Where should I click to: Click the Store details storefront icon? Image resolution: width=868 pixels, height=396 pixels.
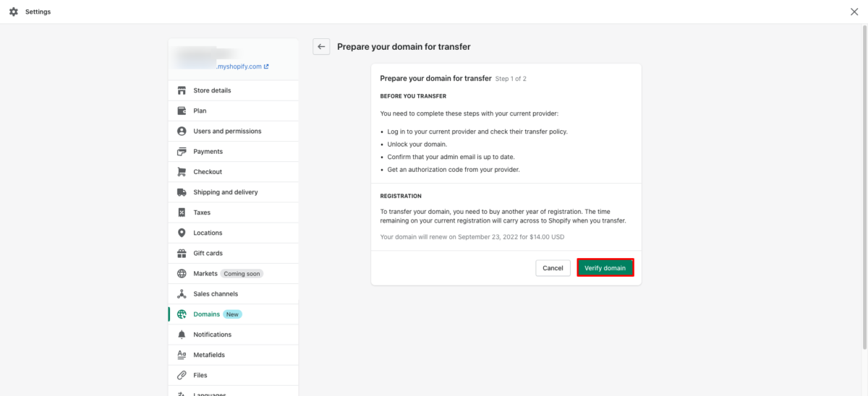click(182, 90)
